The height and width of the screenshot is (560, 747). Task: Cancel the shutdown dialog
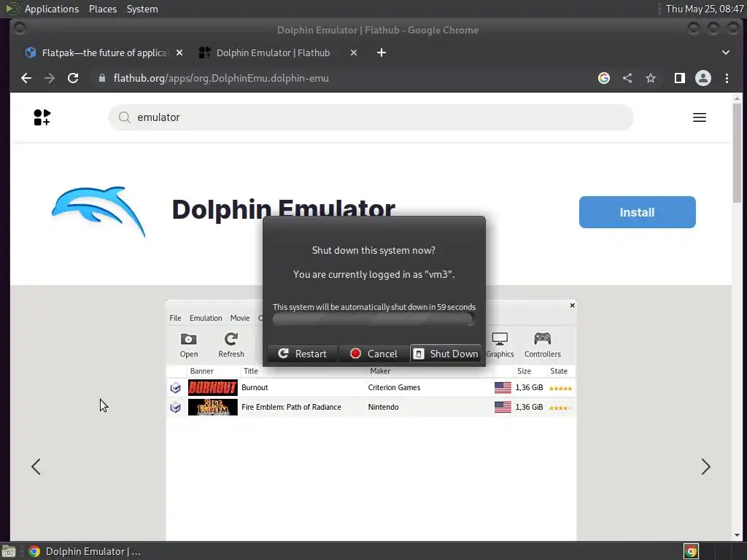pyautogui.click(x=374, y=354)
